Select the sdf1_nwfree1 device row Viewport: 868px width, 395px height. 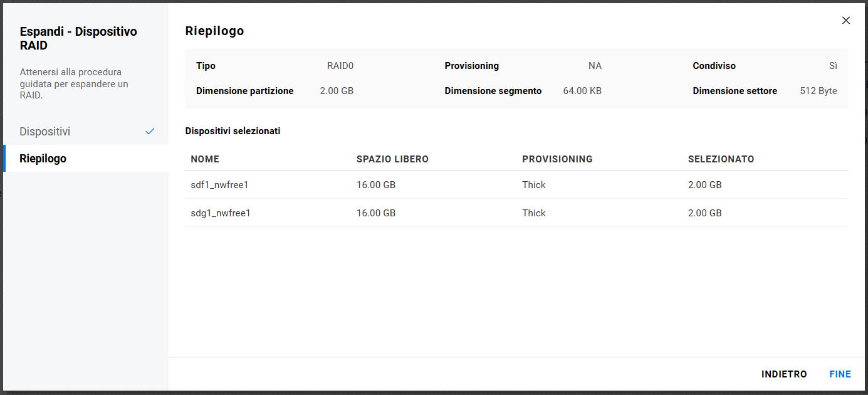tap(221, 185)
